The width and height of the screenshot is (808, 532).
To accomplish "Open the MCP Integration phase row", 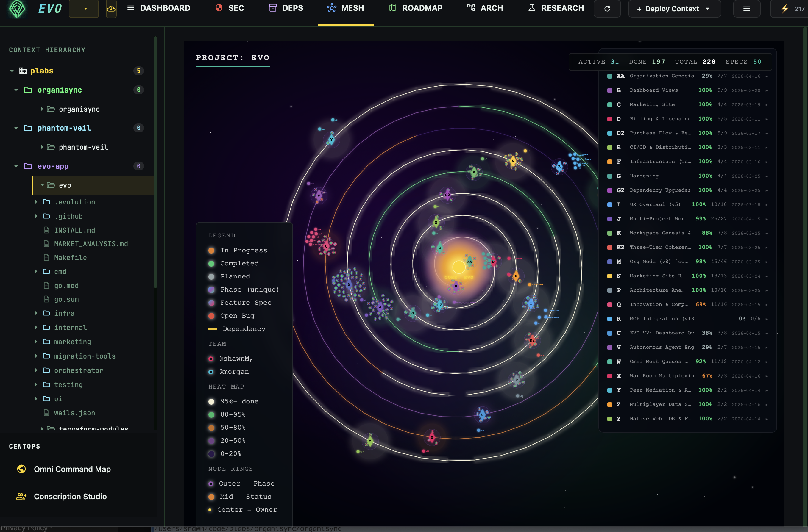I will coord(687,319).
